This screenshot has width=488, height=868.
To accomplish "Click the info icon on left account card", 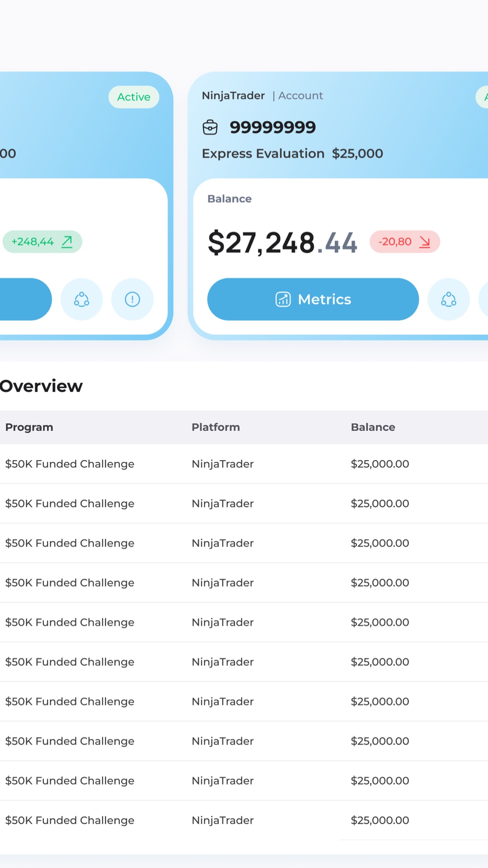I will (x=132, y=299).
